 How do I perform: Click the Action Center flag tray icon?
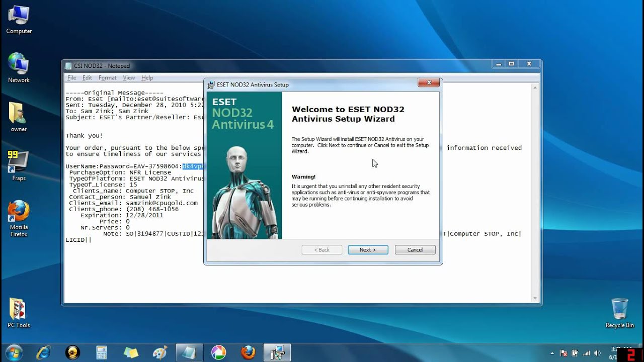click(x=563, y=353)
